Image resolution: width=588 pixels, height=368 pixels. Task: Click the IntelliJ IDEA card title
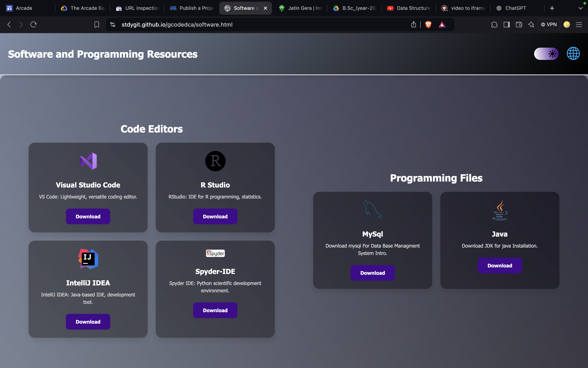click(x=88, y=283)
